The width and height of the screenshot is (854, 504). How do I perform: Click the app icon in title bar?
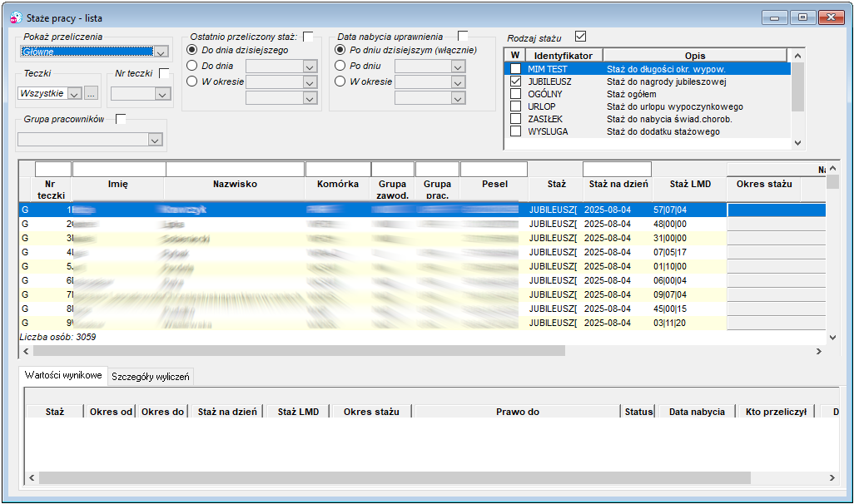16,18
